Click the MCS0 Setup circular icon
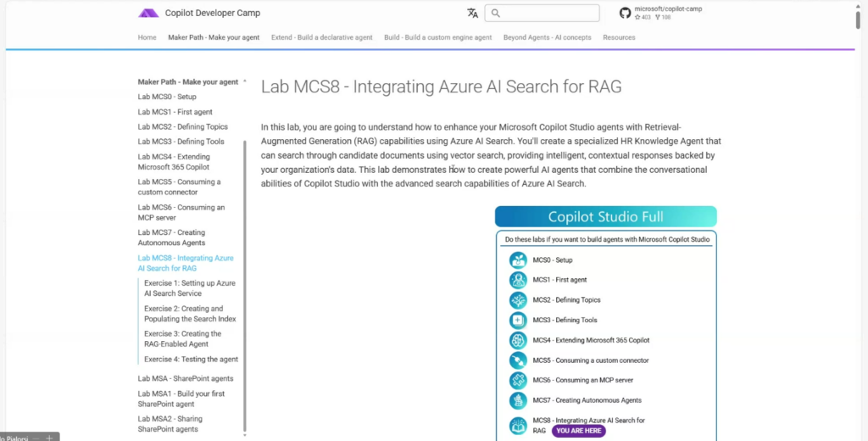Screen dimensions: 868x441 point(518,260)
